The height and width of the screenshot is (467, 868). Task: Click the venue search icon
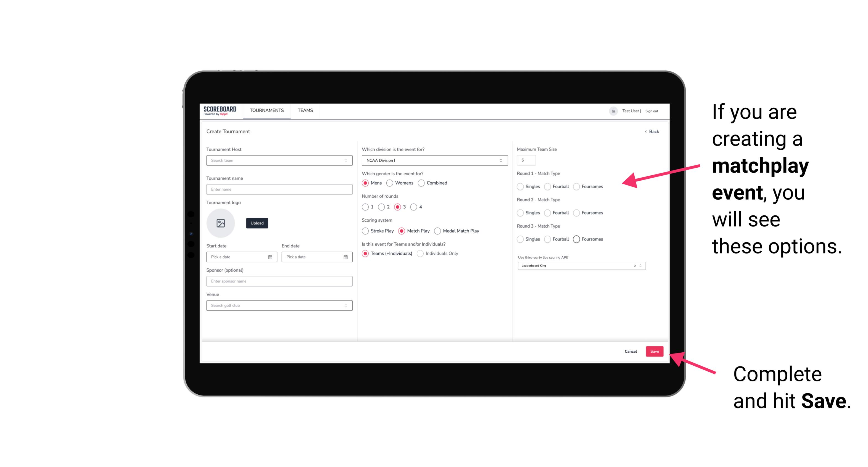point(345,305)
